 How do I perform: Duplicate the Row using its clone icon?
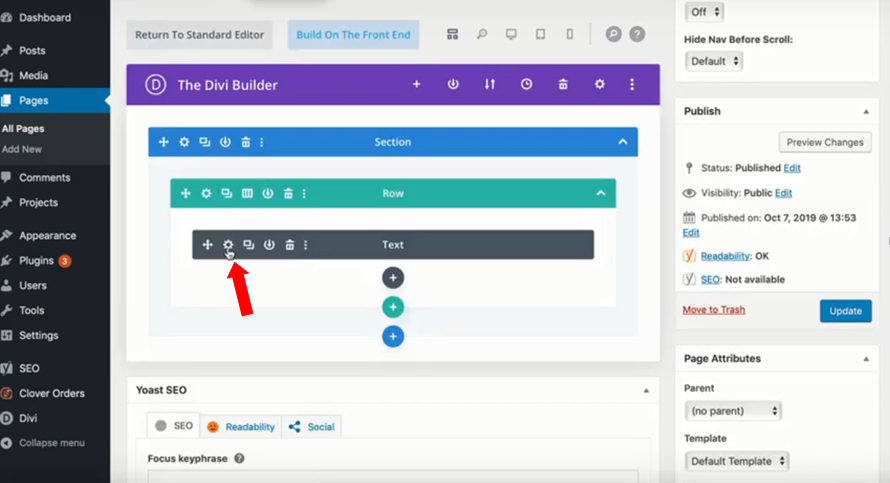[226, 194]
